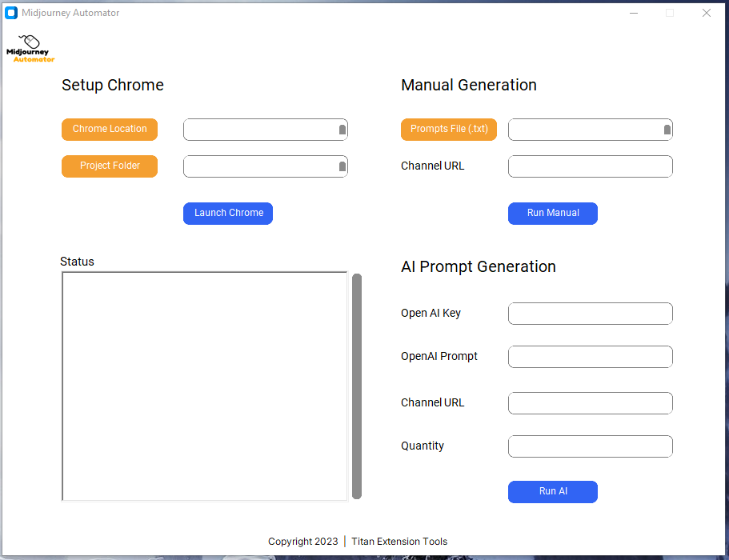Focus the OpenAI Prompt field

(x=591, y=357)
